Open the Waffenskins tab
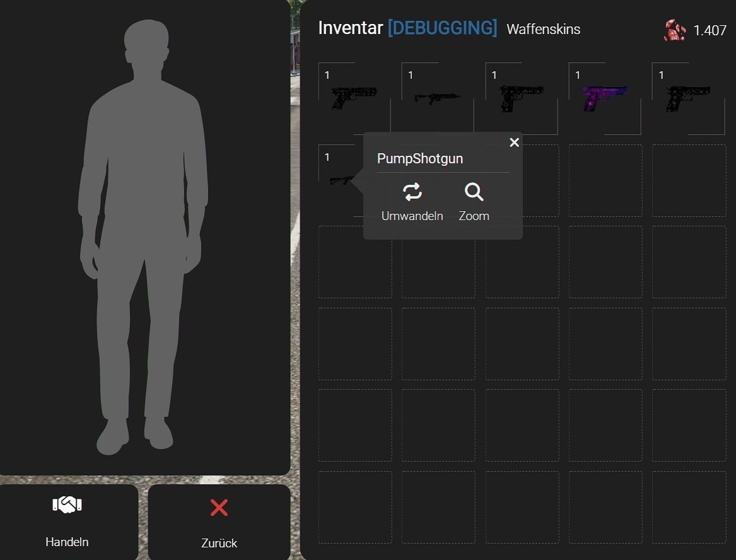The image size is (736, 560). click(543, 30)
